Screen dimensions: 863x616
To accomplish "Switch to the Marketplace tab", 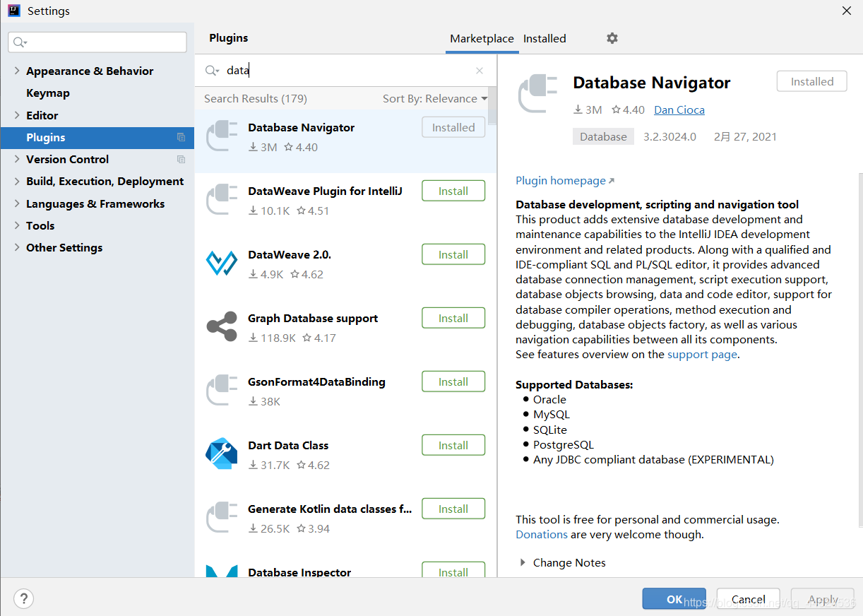I will point(482,39).
